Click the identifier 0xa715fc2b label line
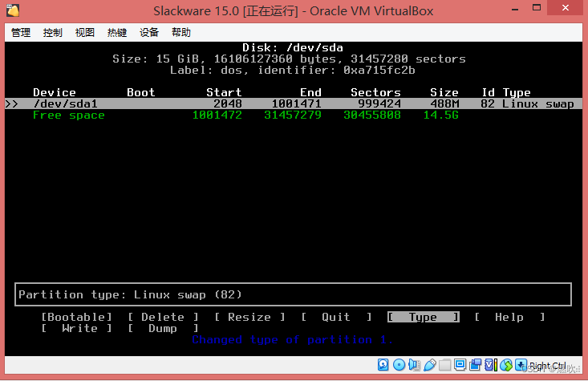Image resolution: width=588 pixels, height=381 pixels. click(x=293, y=70)
